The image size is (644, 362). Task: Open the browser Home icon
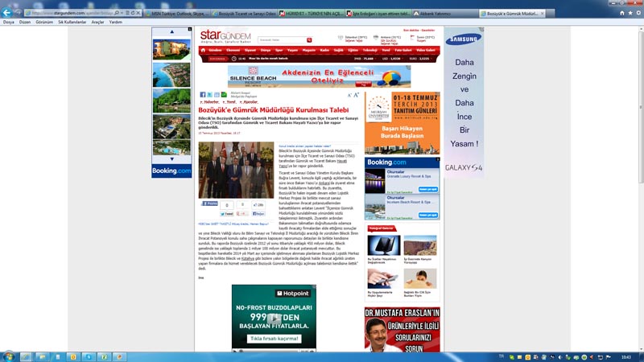tap(621, 13)
